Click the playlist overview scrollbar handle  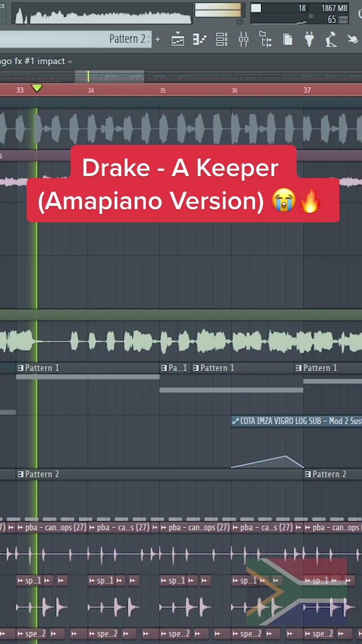[110, 76]
